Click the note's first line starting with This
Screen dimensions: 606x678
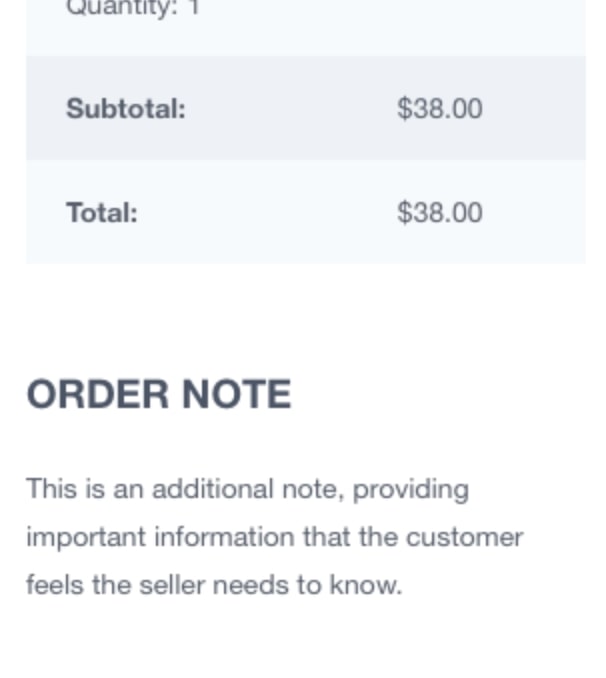click(248, 489)
